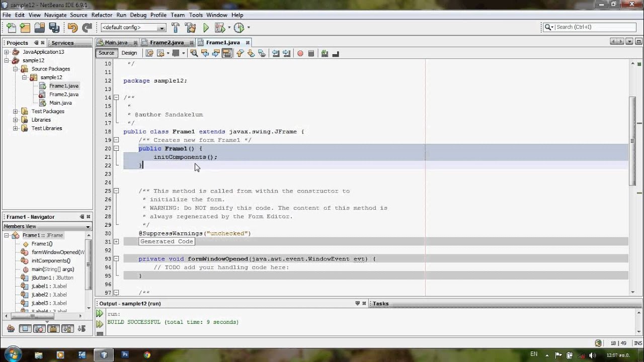Image resolution: width=644 pixels, height=362 pixels.
Task: Switch the editor to Design view
Action: point(129,53)
